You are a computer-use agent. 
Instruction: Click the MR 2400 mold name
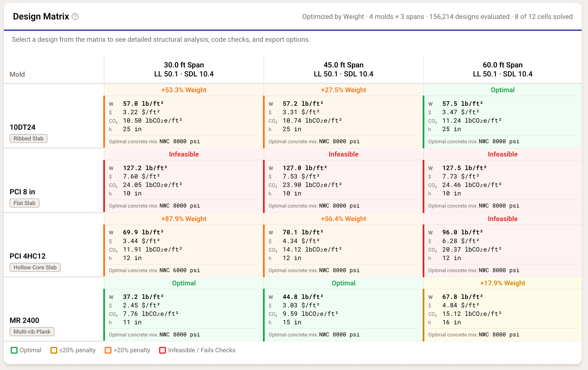[x=25, y=320]
